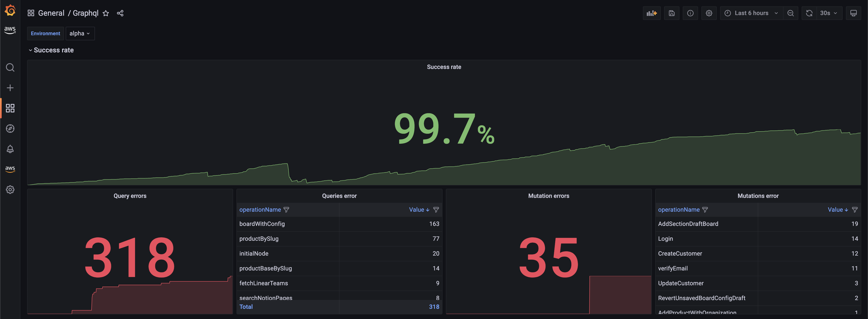The width and height of the screenshot is (868, 319).
Task: Click the Add panel icon
Action: click(x=651, y=13)
